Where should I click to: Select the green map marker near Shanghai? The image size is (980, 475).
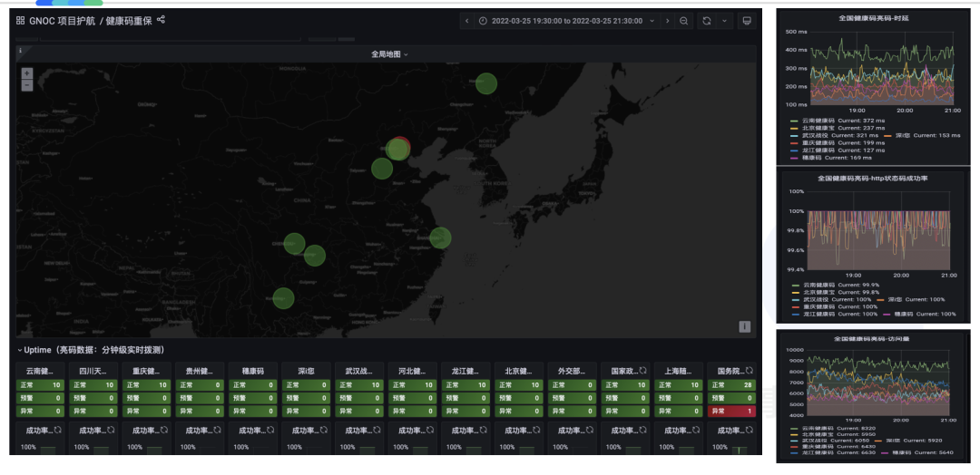click(x=441, y=237)
